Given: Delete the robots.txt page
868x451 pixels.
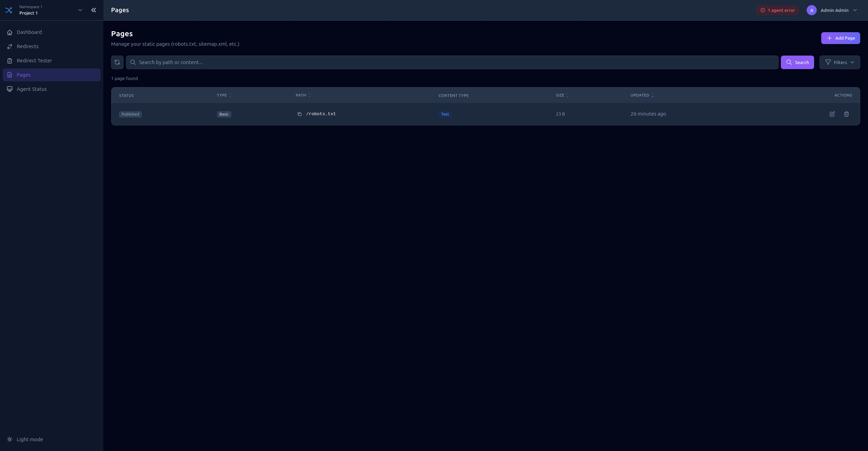Looking at the screenshot, I should (846, 114).
